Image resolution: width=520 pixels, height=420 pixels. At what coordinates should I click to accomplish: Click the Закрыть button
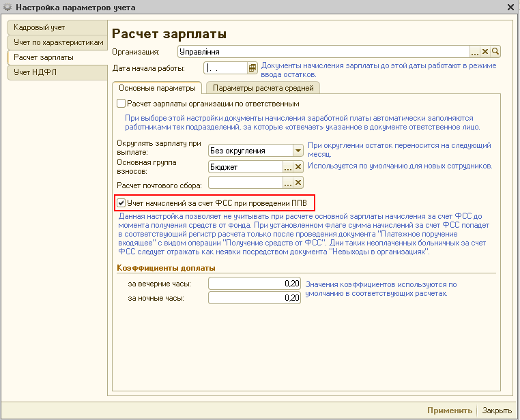pyautogui.click(x=497, y=410)
